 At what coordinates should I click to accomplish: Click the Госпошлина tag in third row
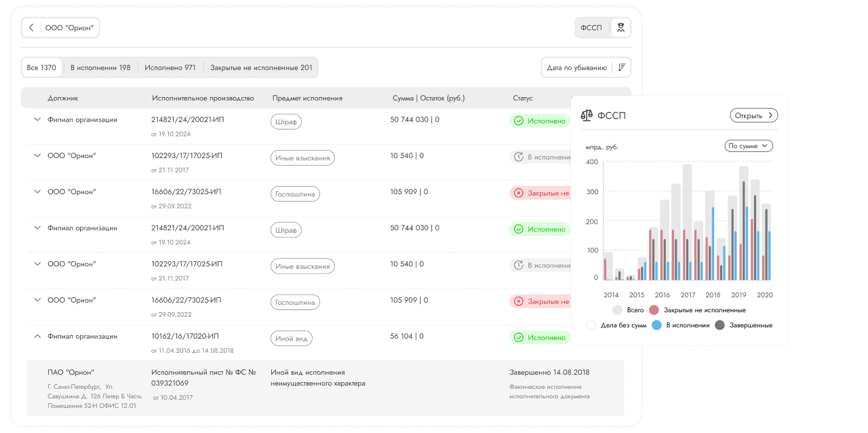[x=295, y=193]
